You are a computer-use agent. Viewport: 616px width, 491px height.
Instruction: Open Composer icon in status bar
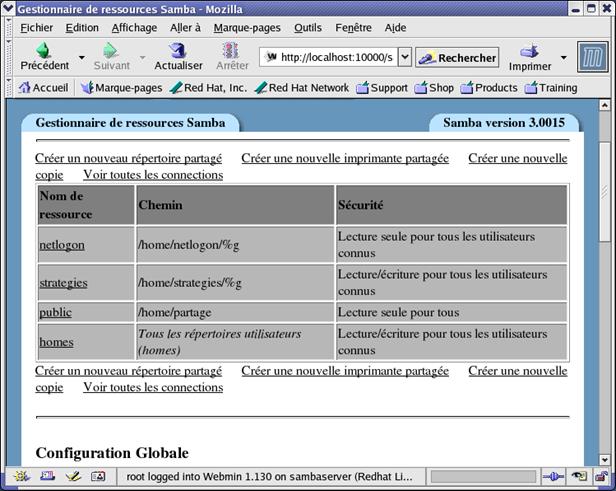[73, 476]
